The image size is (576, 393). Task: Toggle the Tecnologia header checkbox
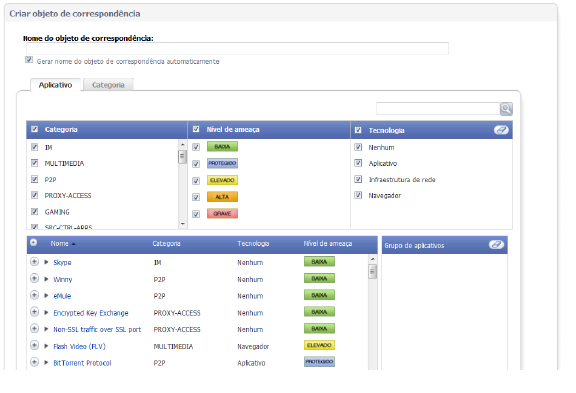[x=358, y=130]
